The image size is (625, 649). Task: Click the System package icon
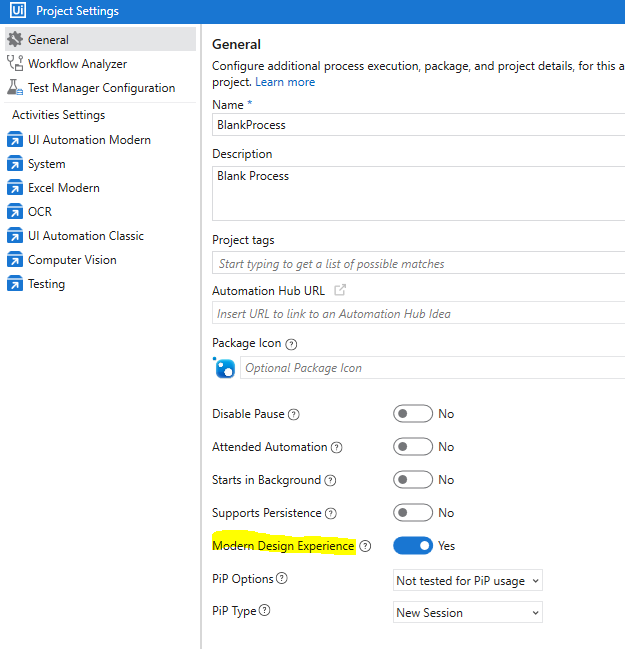click(15, 163)
